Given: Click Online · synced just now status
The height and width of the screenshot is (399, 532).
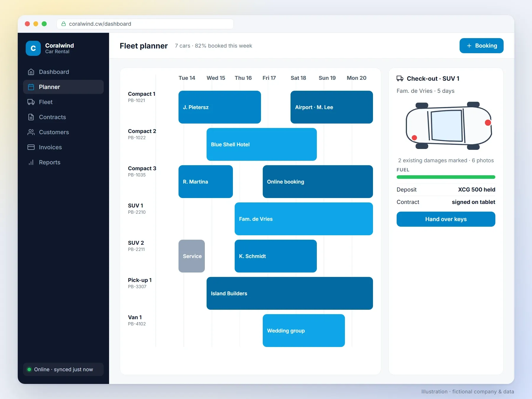Looking at the screenshot, I should [x=63, y=369].
